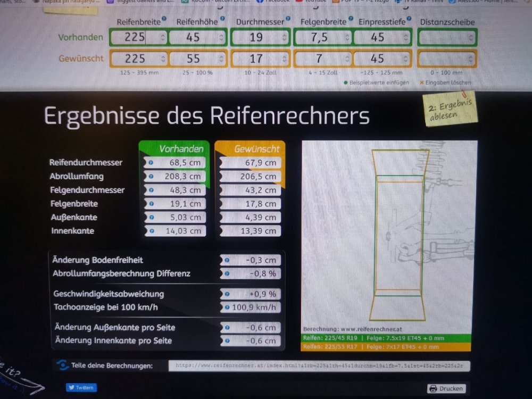Click the Twittern share button
Viewport: 532px width, 399px height.
point(81,388)
